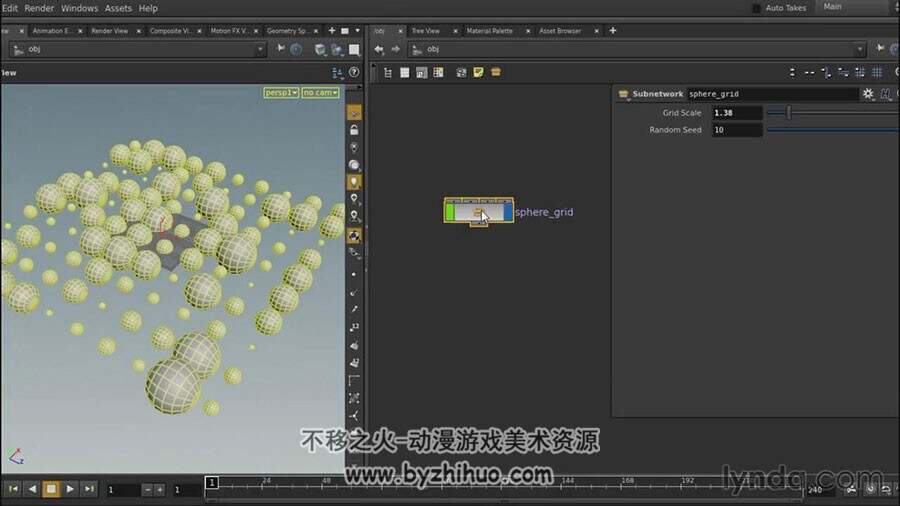Viewport: 900px width, 506px height.
Task: Switch to the Render View tab
Action: 110,31
